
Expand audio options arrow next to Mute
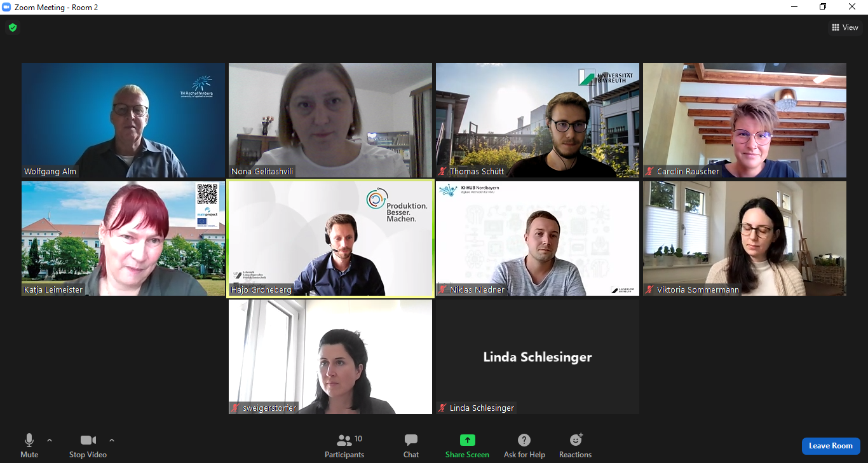click(50, 440)
